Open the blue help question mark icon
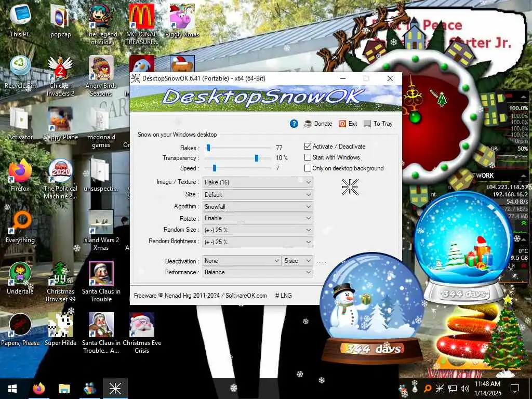 coord(294,124)
